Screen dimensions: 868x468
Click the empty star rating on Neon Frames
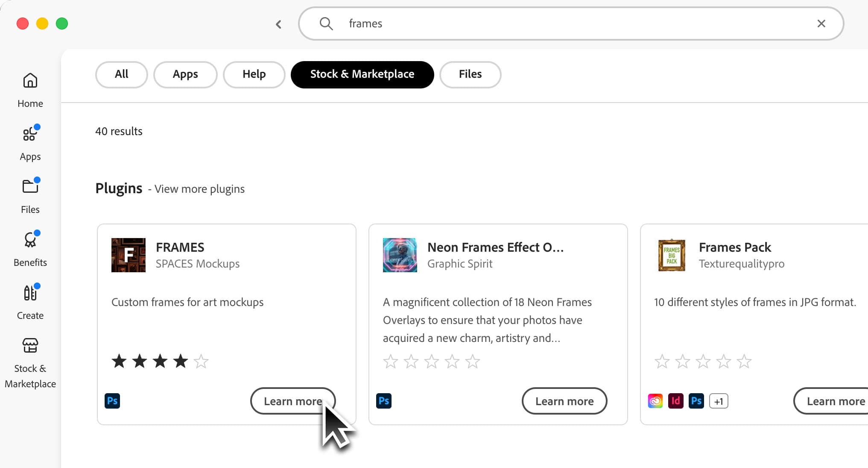[432, 361]
